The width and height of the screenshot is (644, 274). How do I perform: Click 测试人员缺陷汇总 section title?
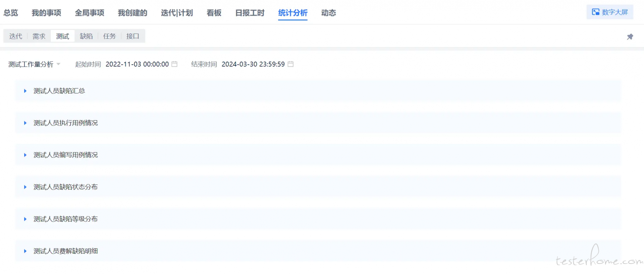[59, 91]
